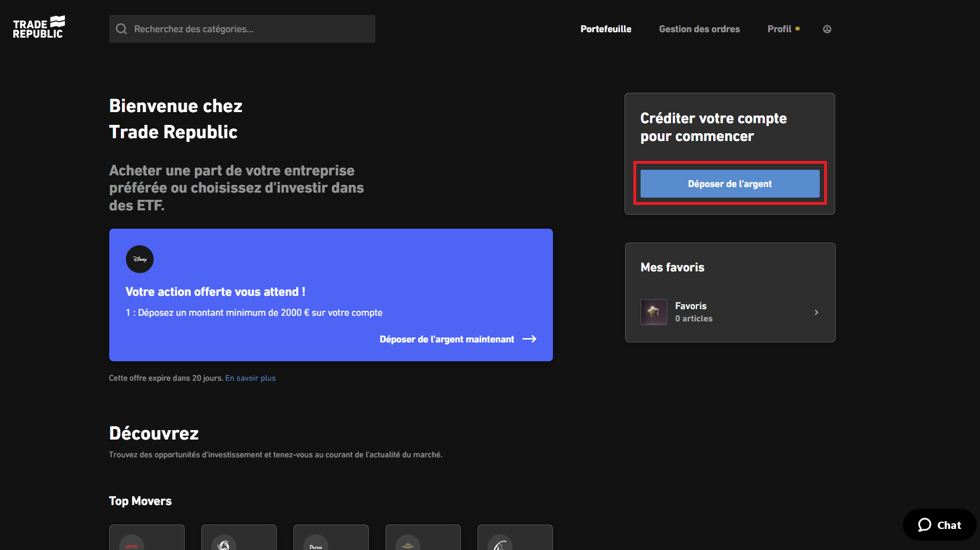Click the Disney logo in offer banner
The height and width of the screenshot is (550, 980).
[140, 259]
